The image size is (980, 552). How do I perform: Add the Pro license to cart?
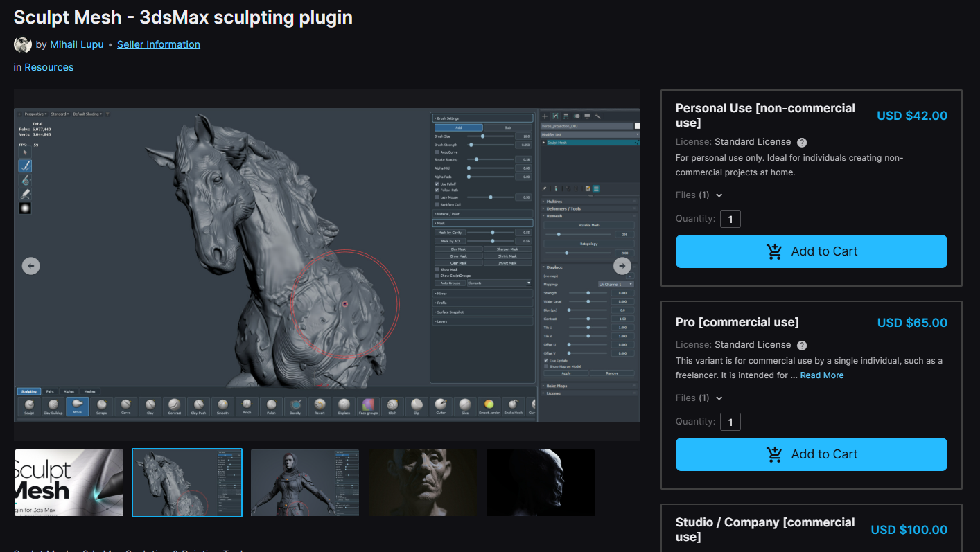812,454
